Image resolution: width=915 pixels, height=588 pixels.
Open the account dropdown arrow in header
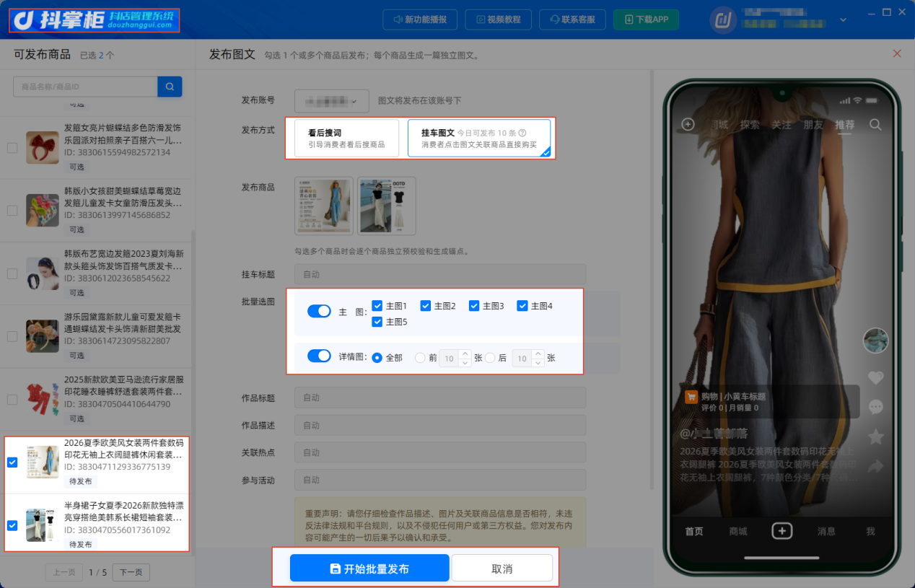click(x=842, y=20)
